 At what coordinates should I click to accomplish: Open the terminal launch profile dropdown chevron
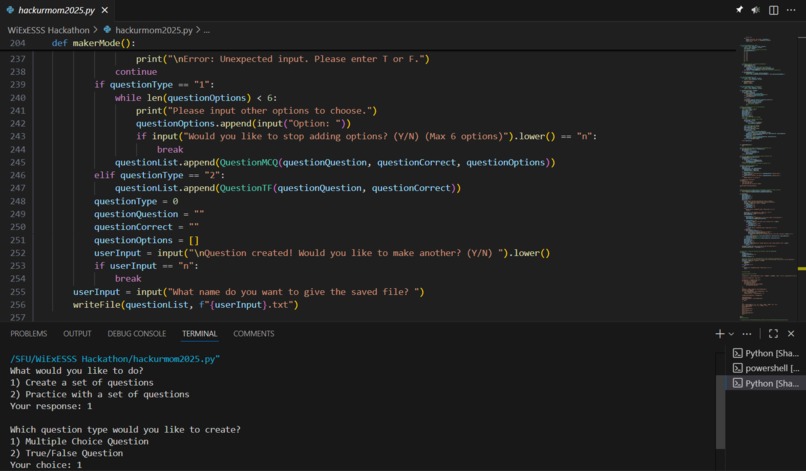[731, 334]
